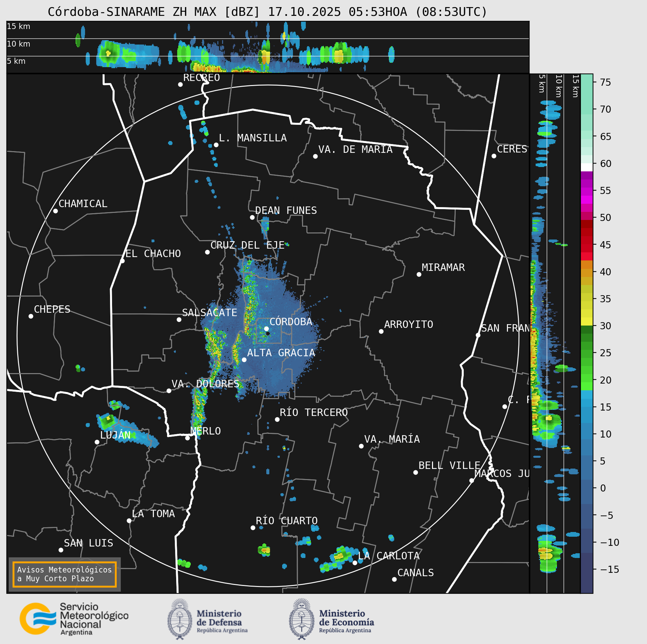Viewport: 647px width, 644px height.
Task: Select the white 60 dBZ band on the color scale
Action: coord(587,167)
